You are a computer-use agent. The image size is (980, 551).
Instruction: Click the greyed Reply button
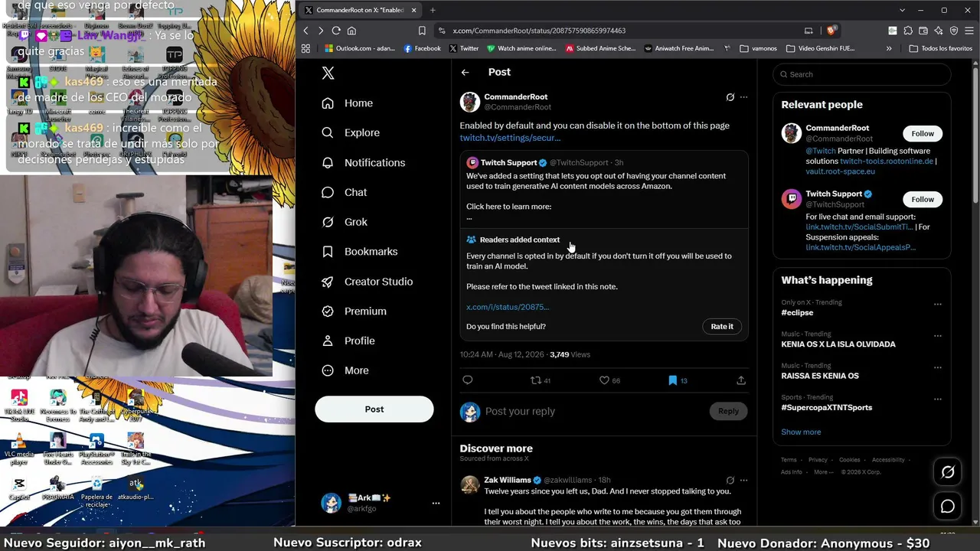coord(728,411)
